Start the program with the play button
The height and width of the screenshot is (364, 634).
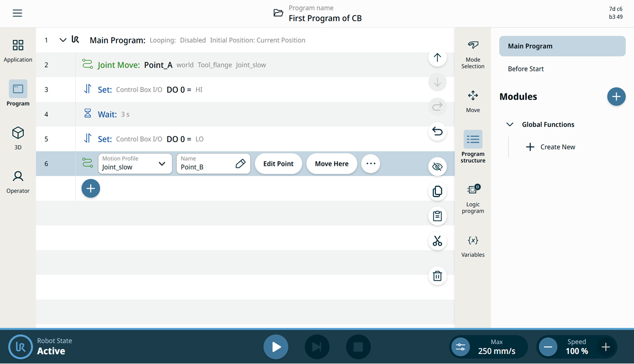coord(276,347)
